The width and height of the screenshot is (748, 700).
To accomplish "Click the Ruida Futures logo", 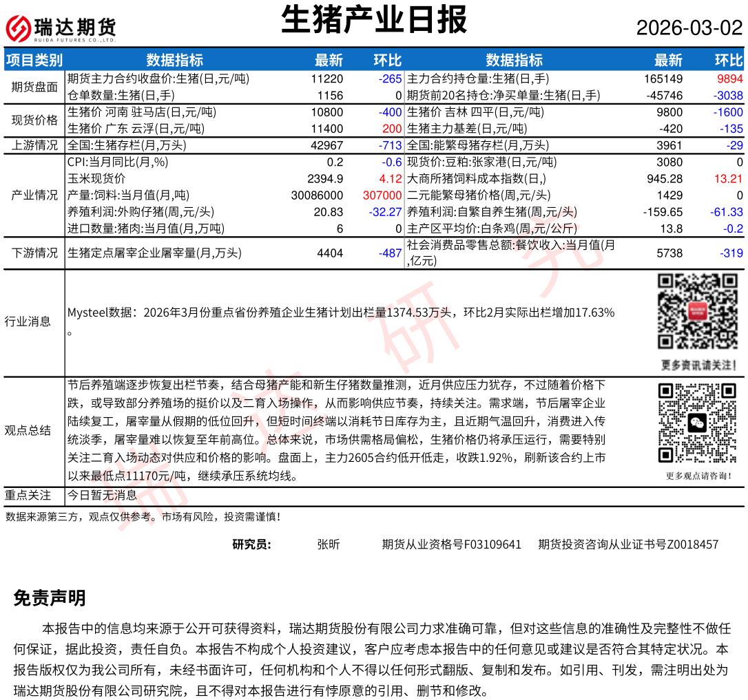I will (61, 28).
